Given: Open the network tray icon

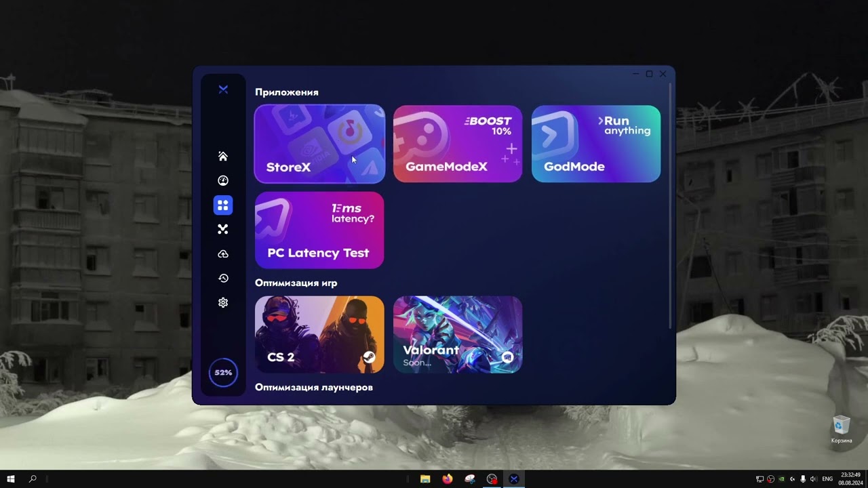Looking at the screenshot, I should pyautogui.click(x=759, y=479).
